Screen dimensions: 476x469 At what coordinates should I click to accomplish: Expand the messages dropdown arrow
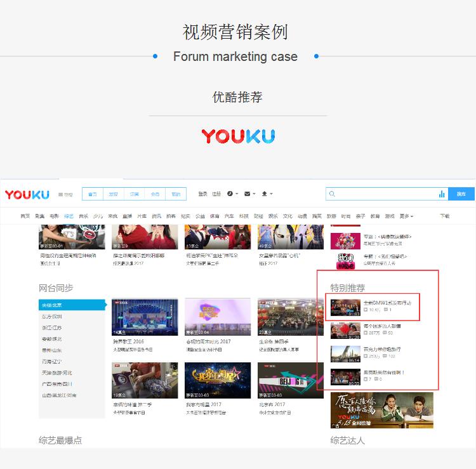[x=254, y=194]
